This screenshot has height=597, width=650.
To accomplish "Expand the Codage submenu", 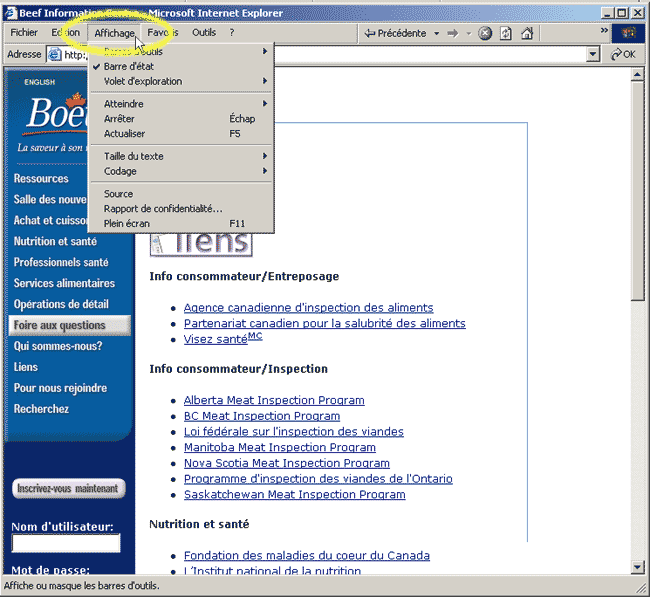I will click(x=181, y=171).
